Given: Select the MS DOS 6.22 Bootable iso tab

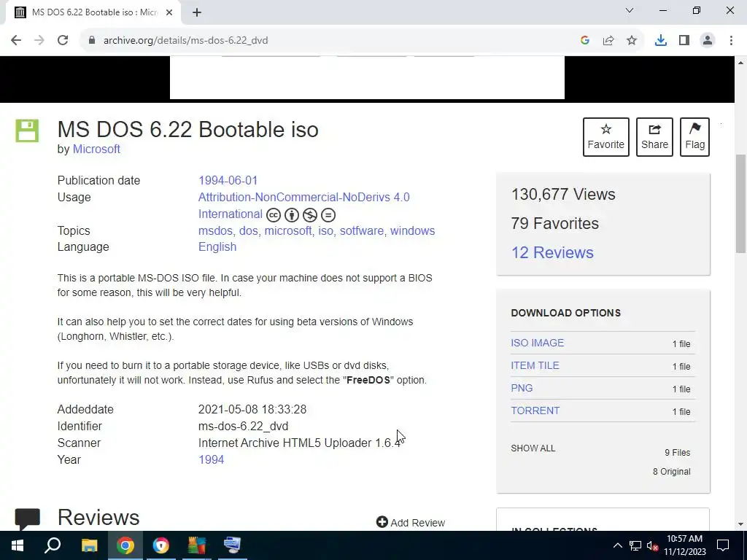Looking at the screenshot, I should pos(93,12).
